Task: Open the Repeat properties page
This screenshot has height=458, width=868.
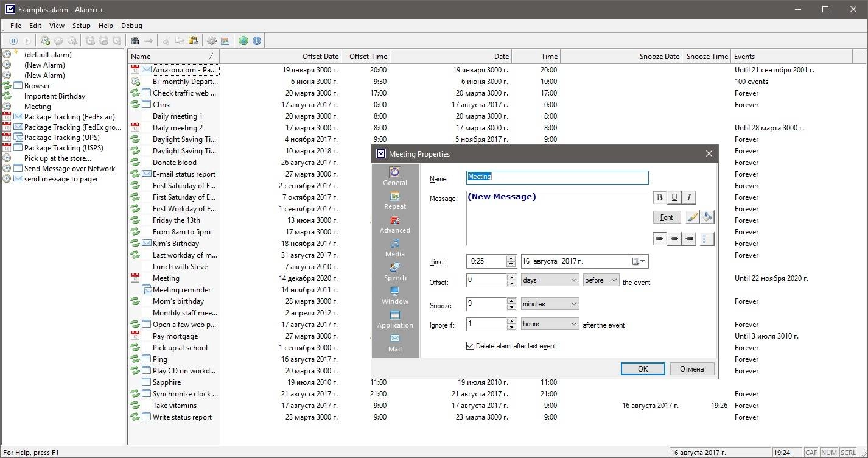Action: click(395, 200)
